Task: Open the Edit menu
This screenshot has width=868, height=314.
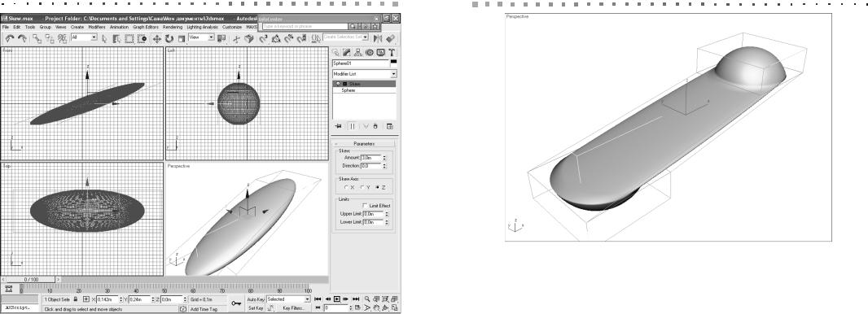Action: [17, 27]
